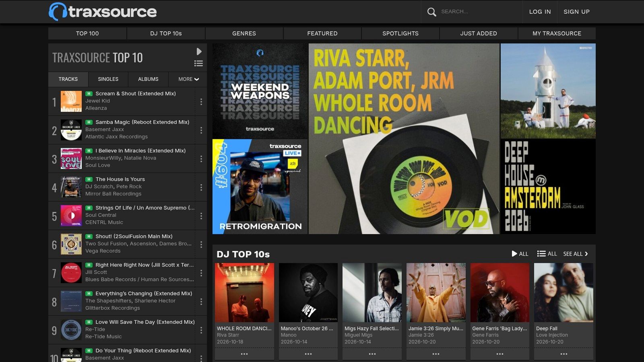Click Miguel Migs artist name under chart
This screenshot has width=644, height=362.
(x=358, y=335)
